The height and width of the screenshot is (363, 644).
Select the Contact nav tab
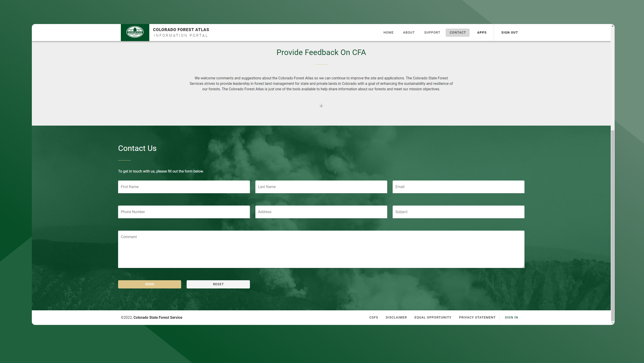click(x=457, y=33)
